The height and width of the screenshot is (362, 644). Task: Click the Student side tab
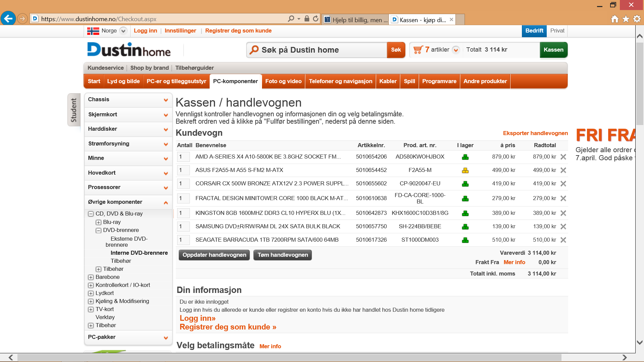coord(74,110)
